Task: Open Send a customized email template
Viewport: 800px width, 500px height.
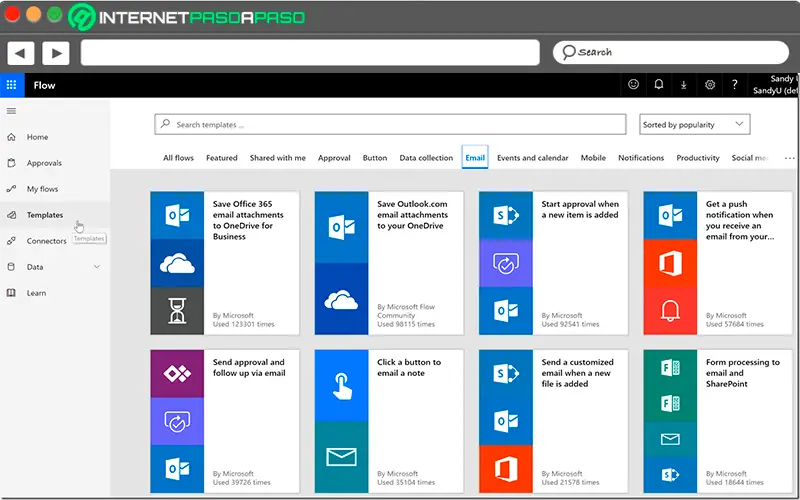Action: pos(554,421)
